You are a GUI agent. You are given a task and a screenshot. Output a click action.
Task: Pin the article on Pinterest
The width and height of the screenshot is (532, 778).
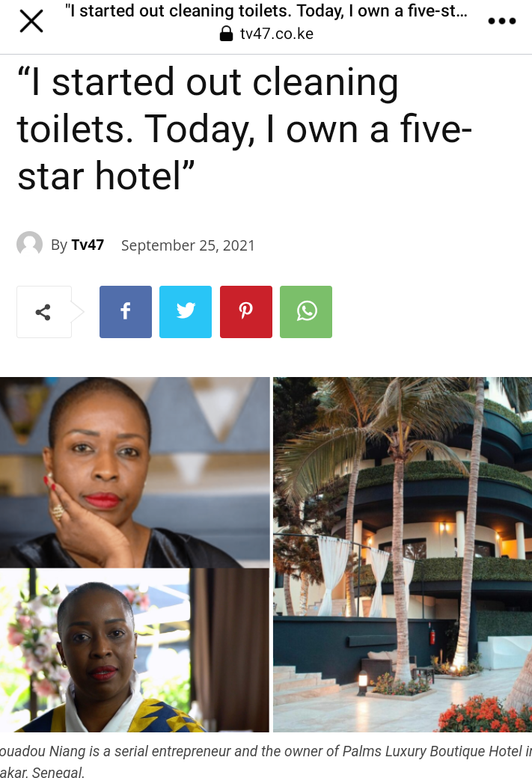[246, 312]
